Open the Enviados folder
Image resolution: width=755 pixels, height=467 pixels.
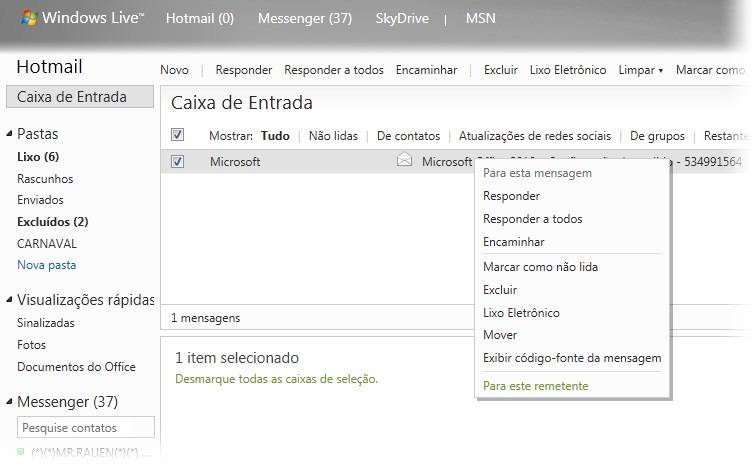click(x=40, y=200)
